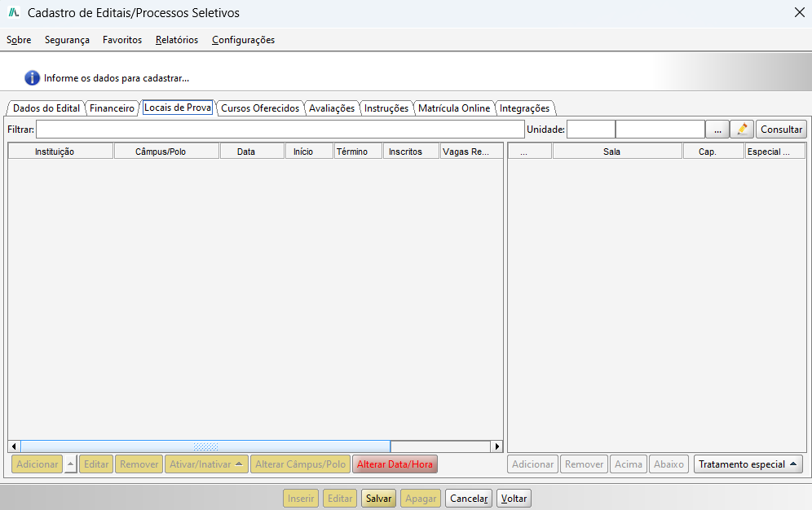Click the Especial ... column header

tap(775, 152)
